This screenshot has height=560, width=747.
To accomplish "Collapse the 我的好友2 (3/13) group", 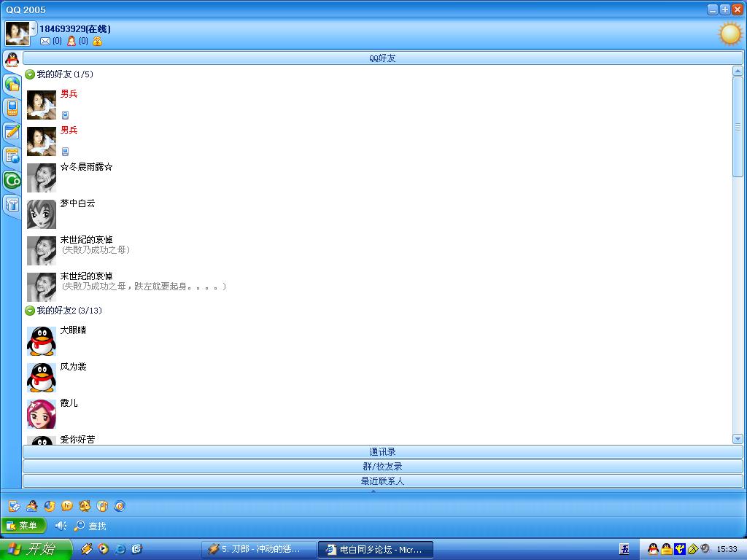I will click(30, 311).
